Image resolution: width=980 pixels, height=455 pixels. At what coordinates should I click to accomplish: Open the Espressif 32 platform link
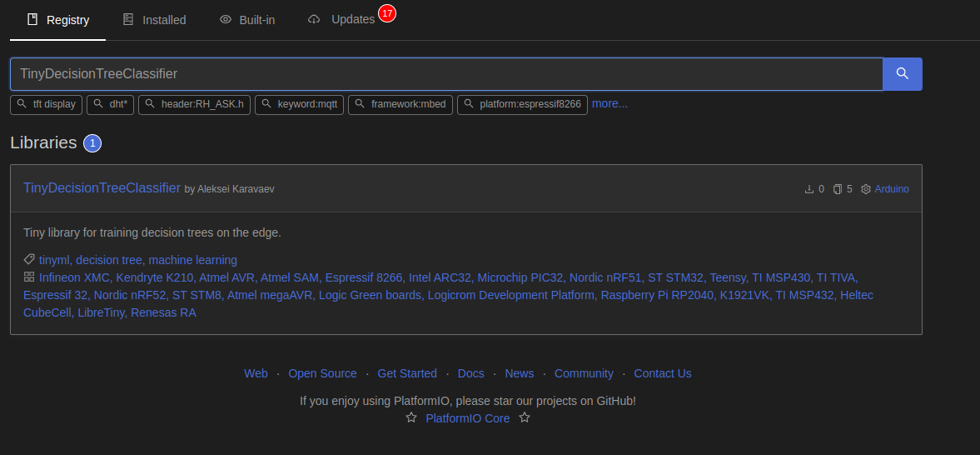[x=55, y=295]
